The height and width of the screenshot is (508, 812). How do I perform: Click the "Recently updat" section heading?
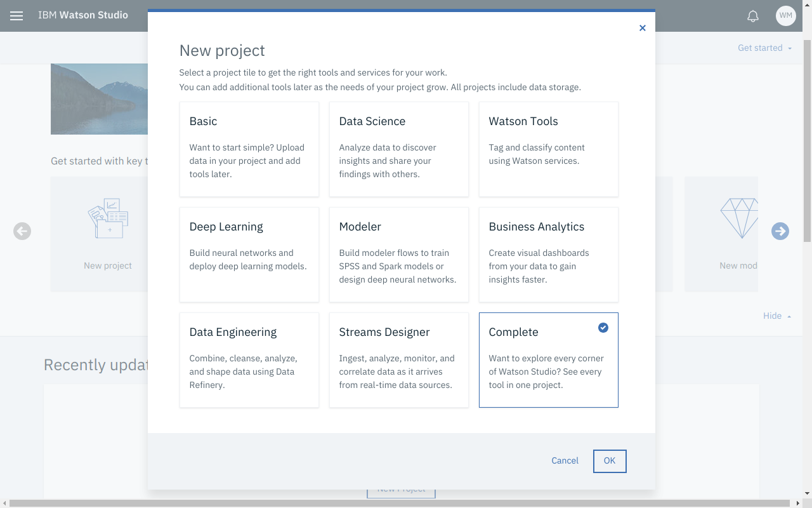pyautogui.click(x=96, y=365)
